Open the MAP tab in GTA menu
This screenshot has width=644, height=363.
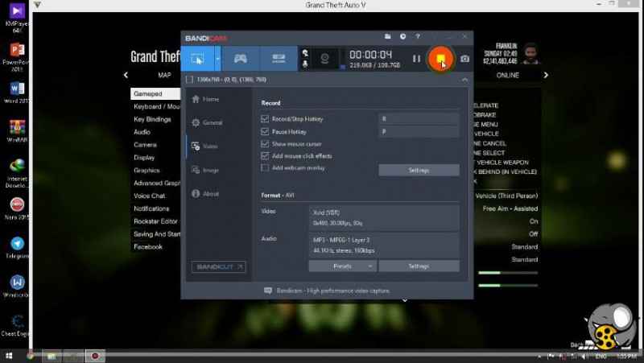coord(164,75)
